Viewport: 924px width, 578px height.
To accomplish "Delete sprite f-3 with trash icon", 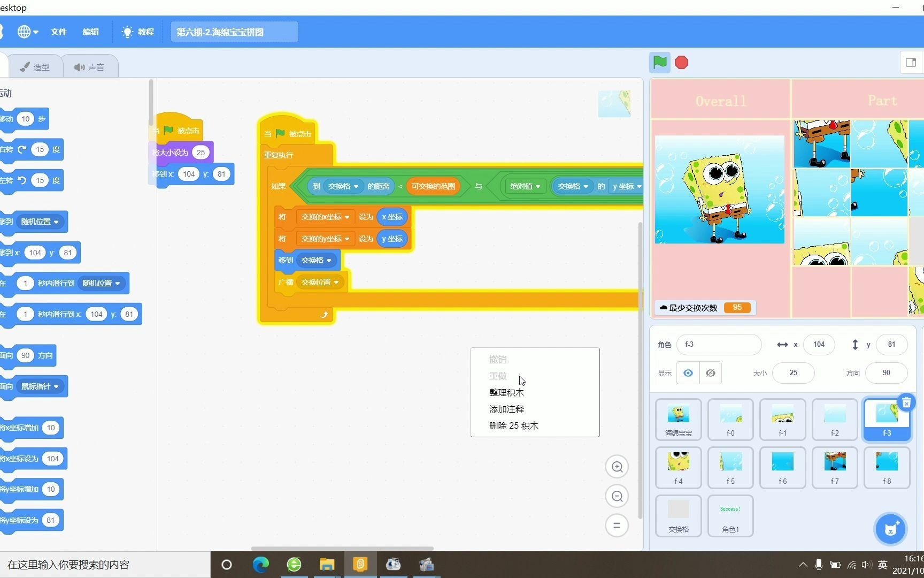I will pyautogui.click(x=906, y=402).
